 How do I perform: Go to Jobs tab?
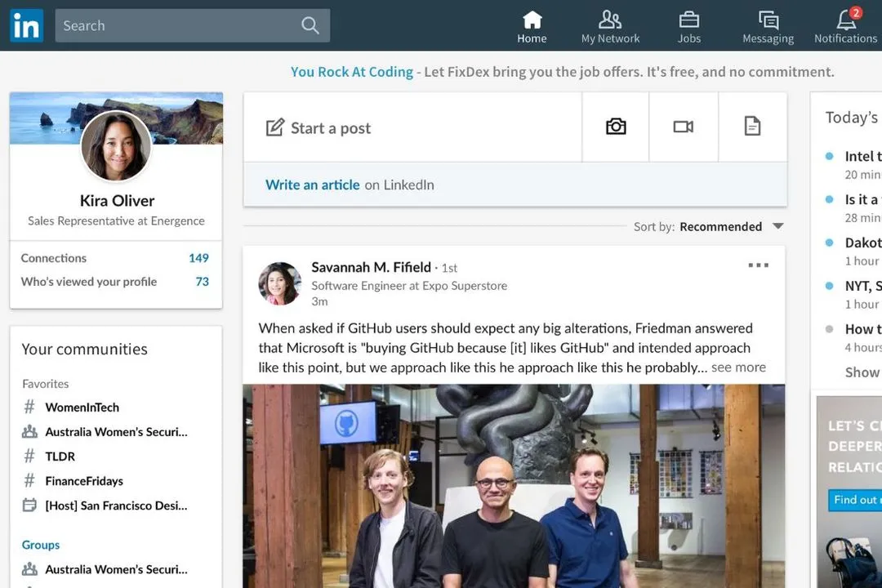pos(688,27)
